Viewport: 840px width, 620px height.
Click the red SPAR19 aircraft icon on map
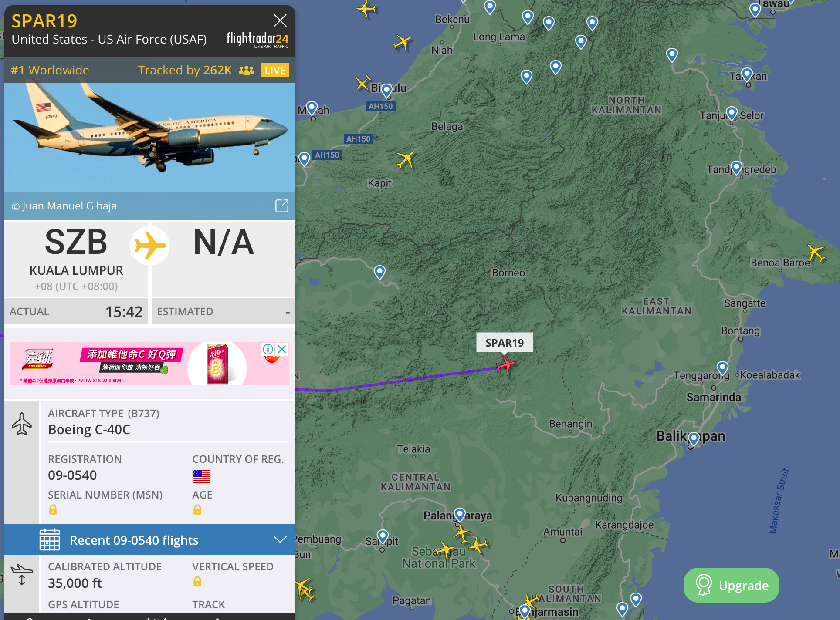[x=506, y=364]
